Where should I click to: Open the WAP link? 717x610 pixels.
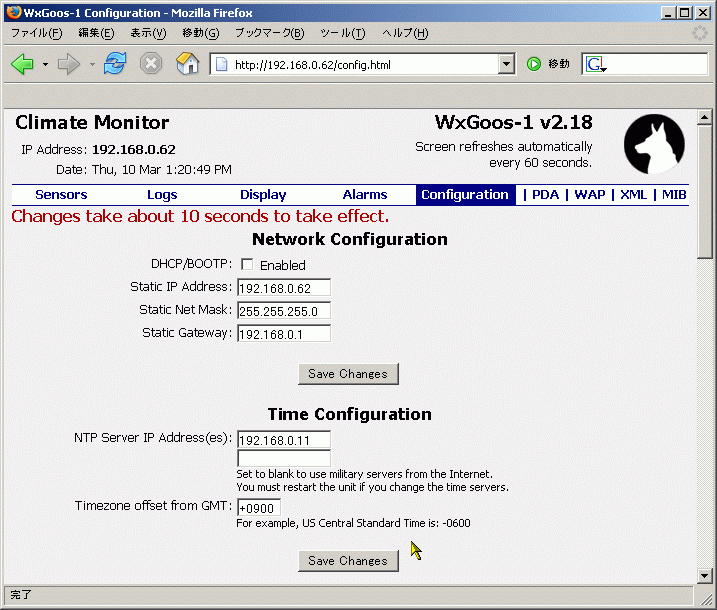pyautogui.click(x=590, y=195)
